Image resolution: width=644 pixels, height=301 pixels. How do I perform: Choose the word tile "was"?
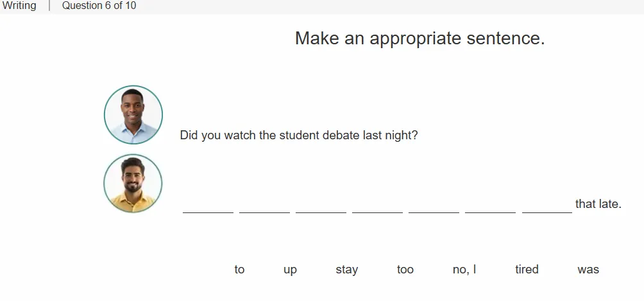tap(588, 270)
